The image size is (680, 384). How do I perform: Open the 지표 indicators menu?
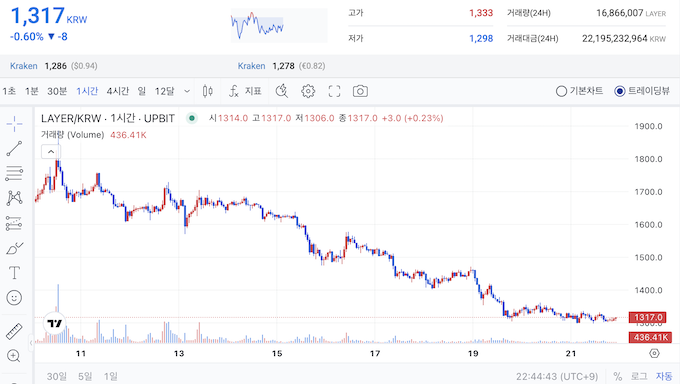(x=245, y=91)
